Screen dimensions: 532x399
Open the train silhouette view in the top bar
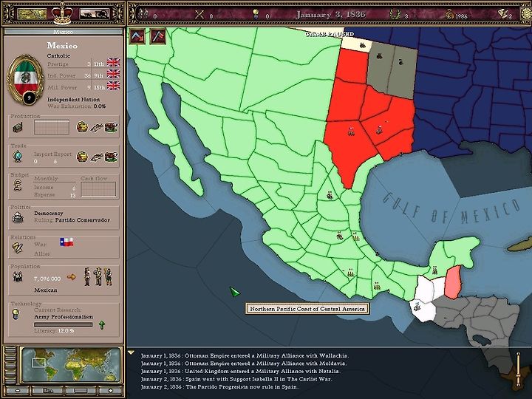pyautogui.click(x=95, y=14)
